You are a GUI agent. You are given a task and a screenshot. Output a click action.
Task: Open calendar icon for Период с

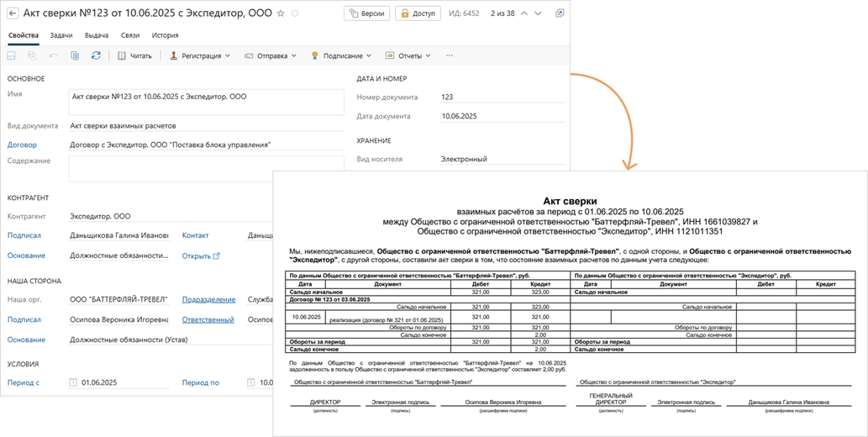(x=74, y=382)
